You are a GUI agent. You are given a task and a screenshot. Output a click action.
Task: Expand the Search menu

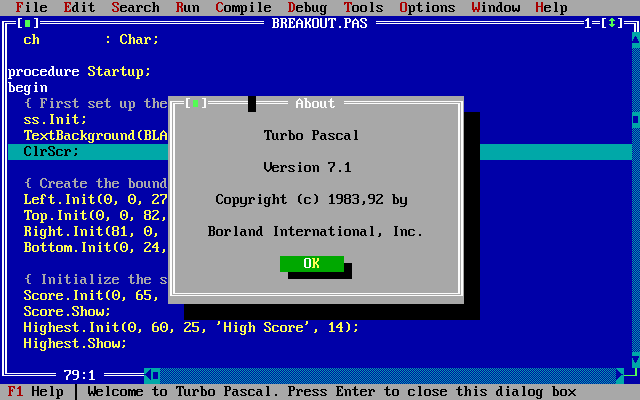[x=136, y=7]
